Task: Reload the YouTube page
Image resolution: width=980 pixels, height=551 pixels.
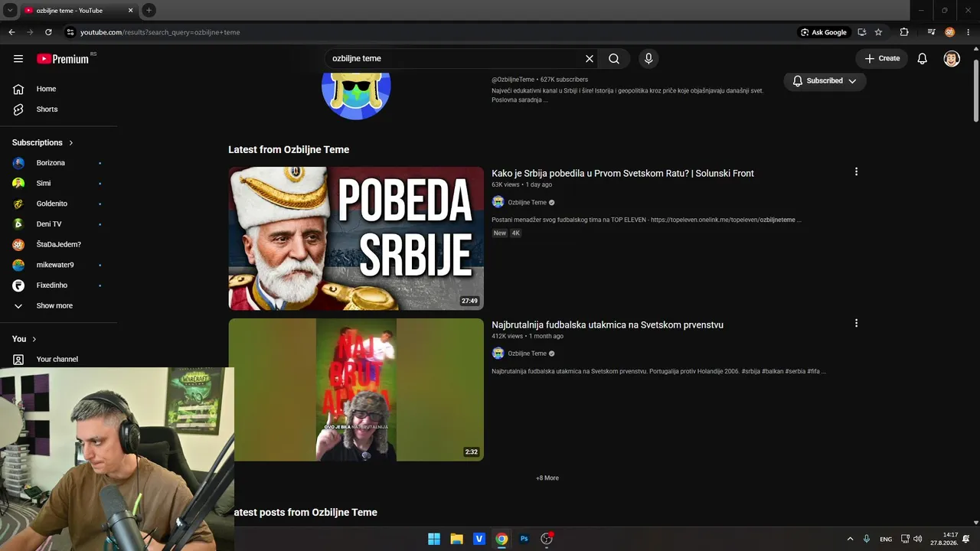Action: (x=48, y=32)
